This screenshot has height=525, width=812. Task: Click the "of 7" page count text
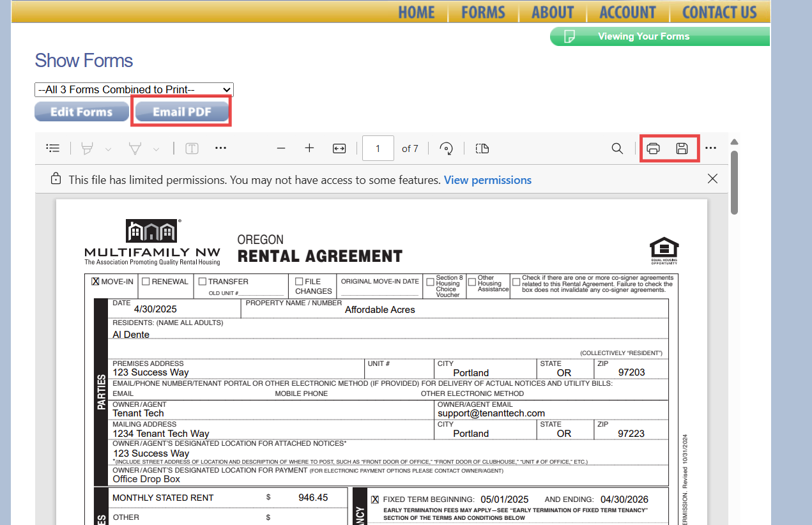click(410, 149)
